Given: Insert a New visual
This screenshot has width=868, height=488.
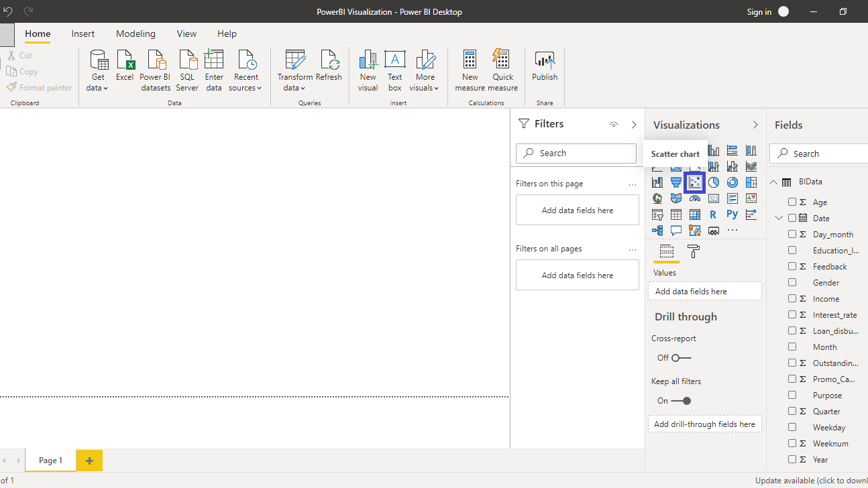Looking at the screenshot, I should (368, 70).
